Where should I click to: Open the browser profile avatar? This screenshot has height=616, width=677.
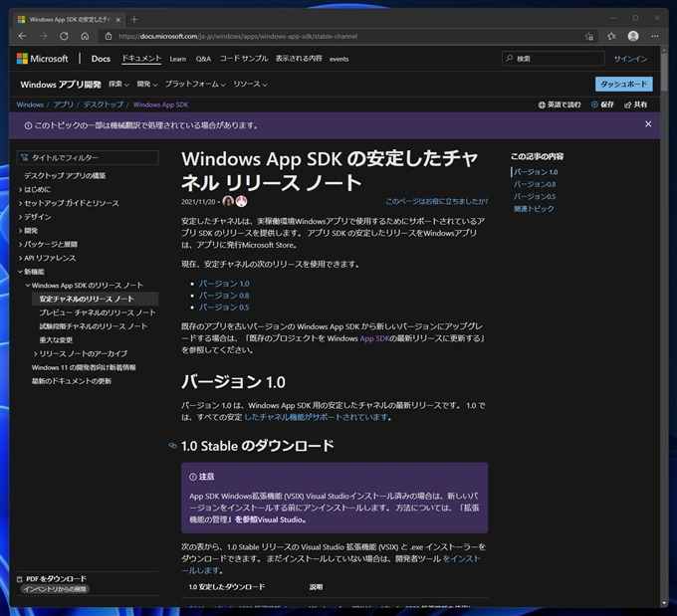[x=633, y=36]
